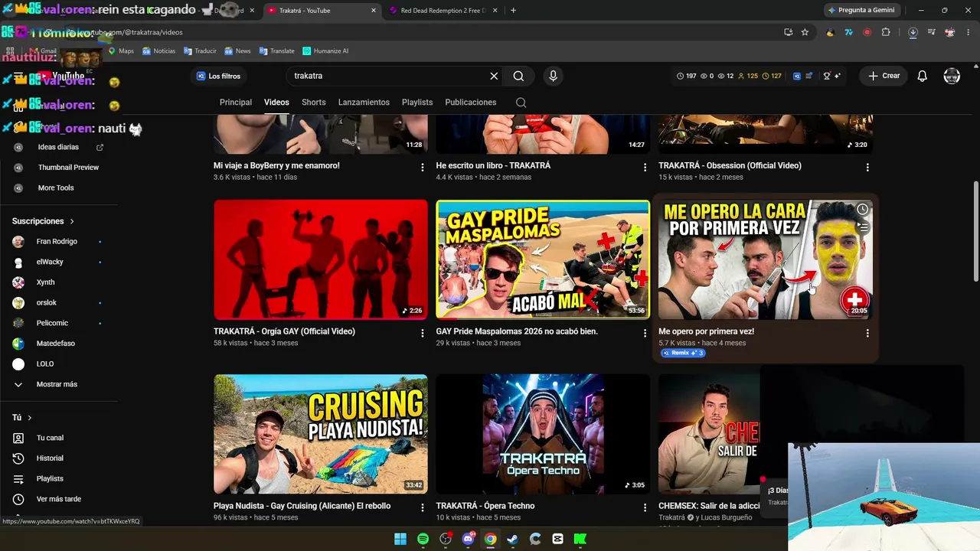The height and width of the screenshot is (551, 980).
Task: Open Discord from the taskbar
Action: click(468, 539)
